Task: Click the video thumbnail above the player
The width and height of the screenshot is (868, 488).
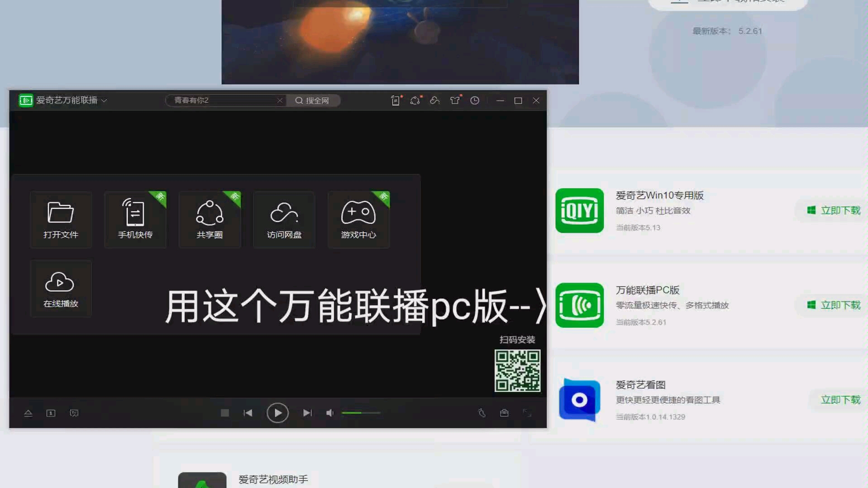Action: [400, 42]
